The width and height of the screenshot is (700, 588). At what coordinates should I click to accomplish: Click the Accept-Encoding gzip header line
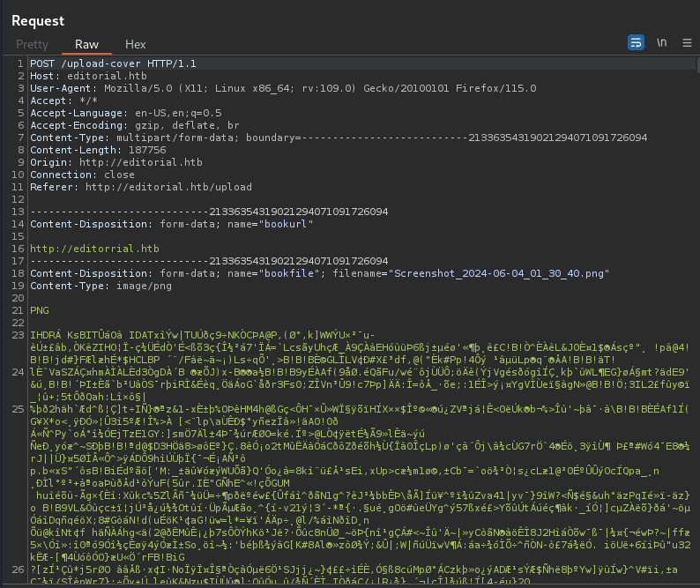(134, 125)
